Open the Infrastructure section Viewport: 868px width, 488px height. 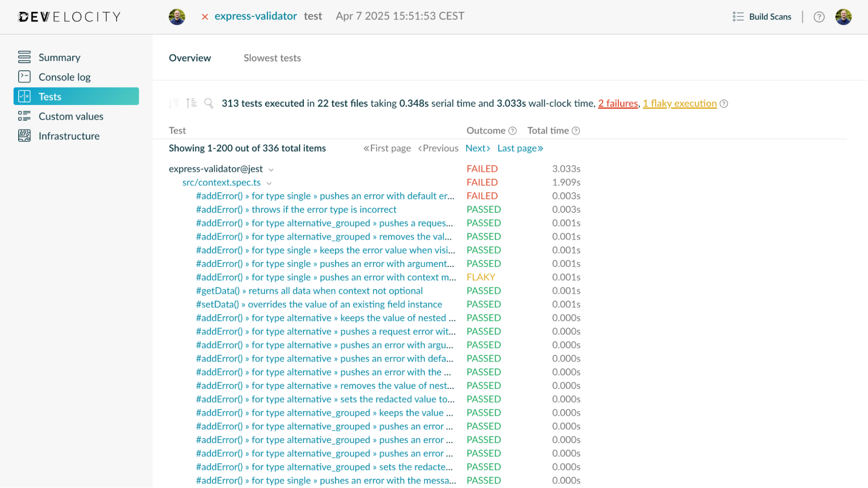point(69,136)
